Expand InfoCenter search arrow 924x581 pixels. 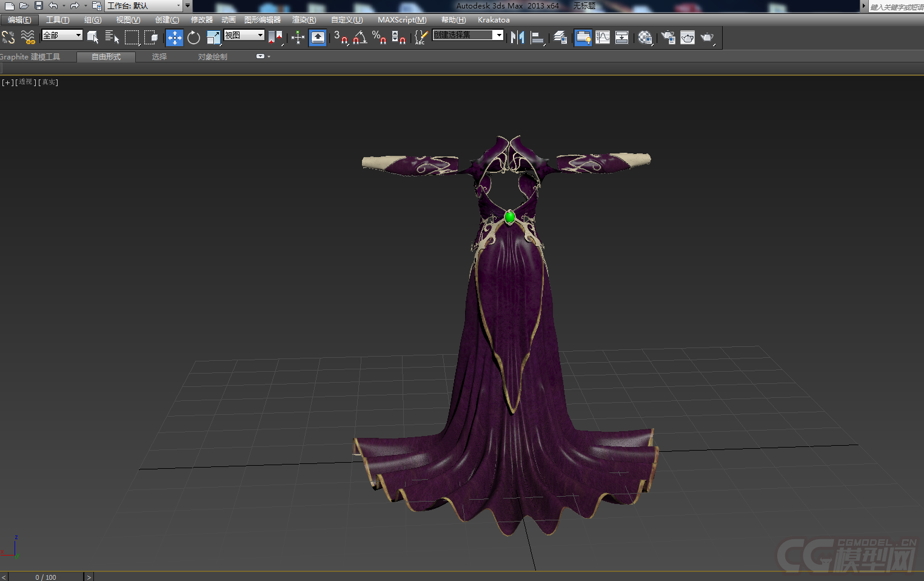click(x=864, y=5)
